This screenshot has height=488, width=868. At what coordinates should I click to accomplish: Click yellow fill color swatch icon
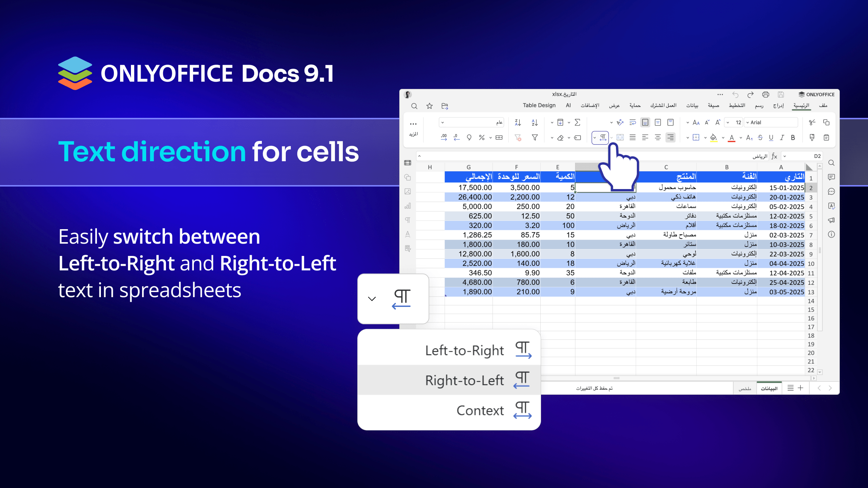[714, 138]
